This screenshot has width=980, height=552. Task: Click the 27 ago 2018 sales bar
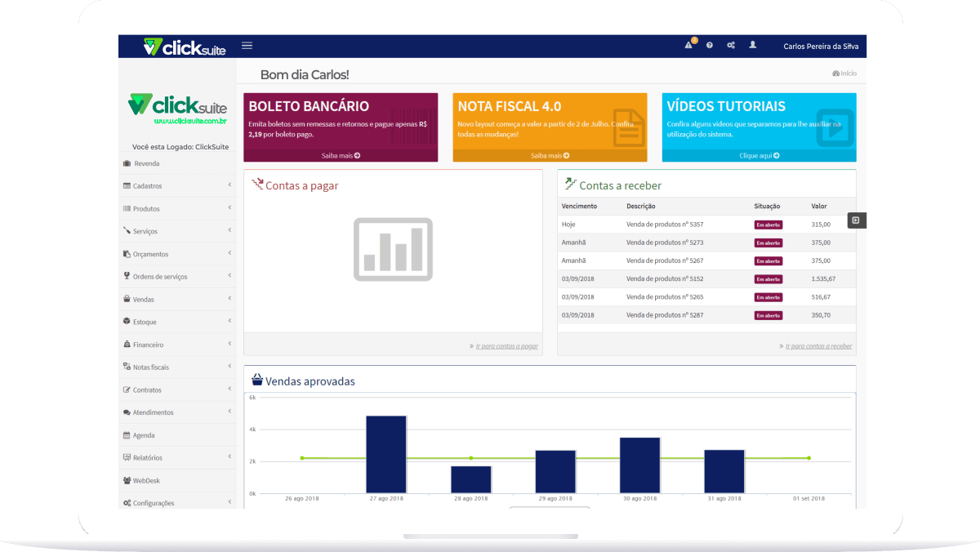click(x=386, y=455)
